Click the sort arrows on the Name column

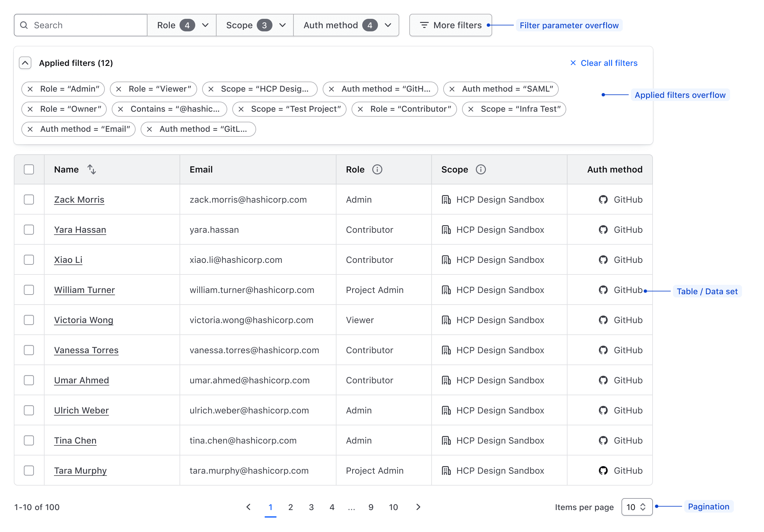(x=92, y=169)
